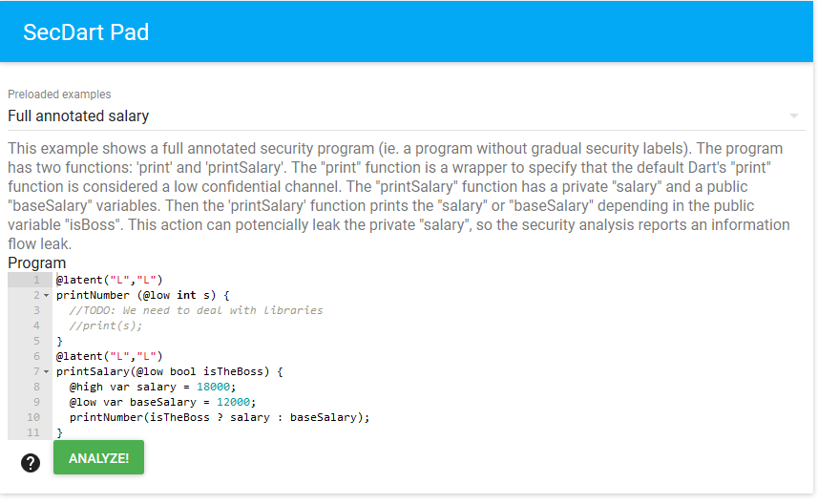The width and height of the screenshot is (818, 504).
Task: Click line number 5 in the gutter
Action: 36,341
